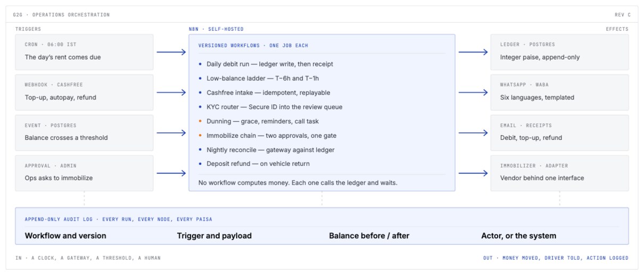The width and height of the screenshot is (644, 275).
Task: Click 'Integer paise, append-only' text
Action: [x=540, y=57]
